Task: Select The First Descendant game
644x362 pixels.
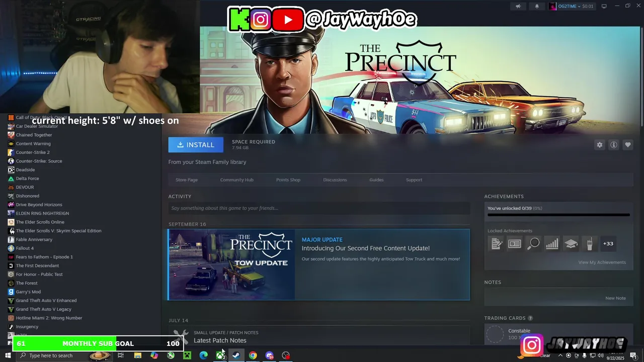Action: [37, 265]
